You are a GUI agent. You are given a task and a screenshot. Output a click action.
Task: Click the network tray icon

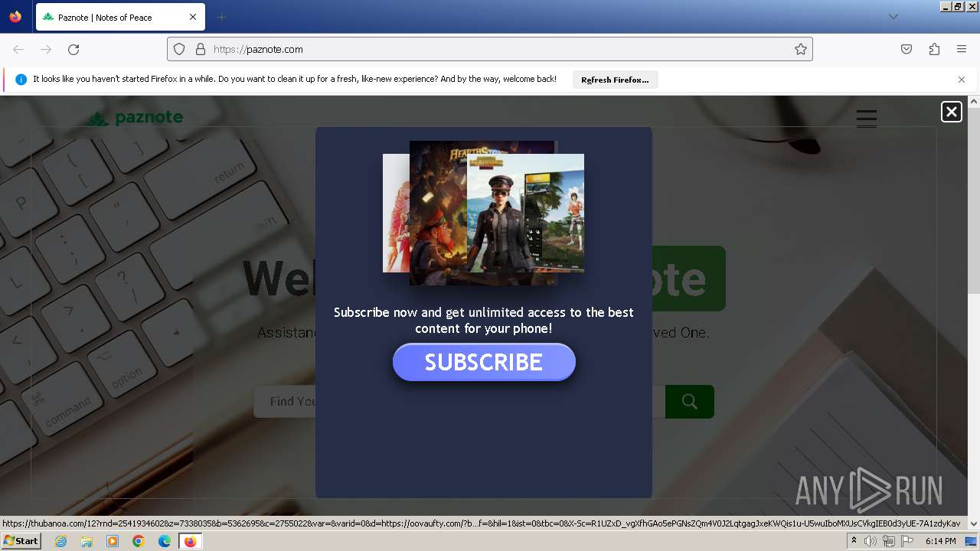click(889, 541)
